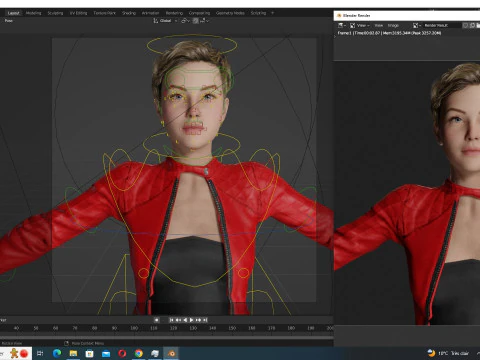Toggle fake user shield for Render Result
Screen dimensions: 480x360
pos(465,25)
